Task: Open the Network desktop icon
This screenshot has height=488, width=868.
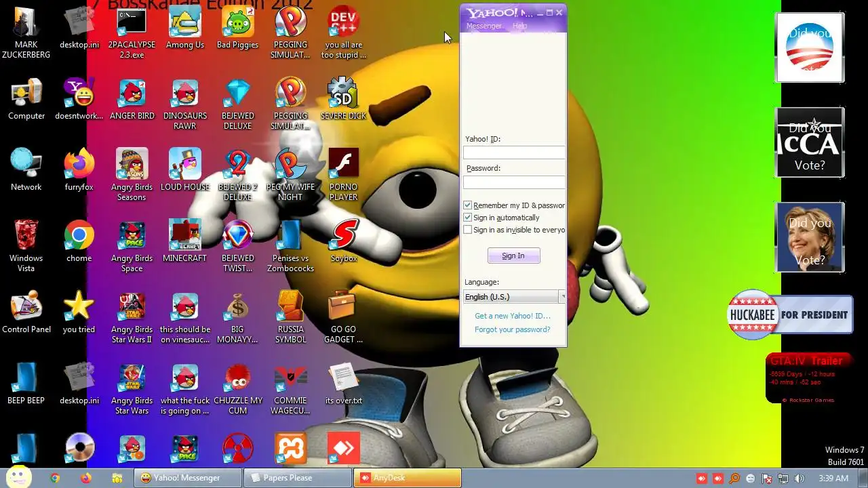Action: tap(26, 169)
